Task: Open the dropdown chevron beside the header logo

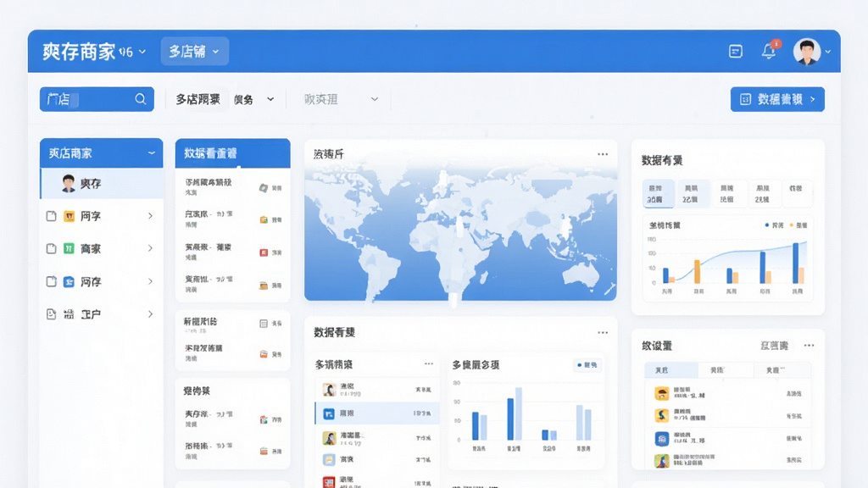Action: (x=142, y=52)
